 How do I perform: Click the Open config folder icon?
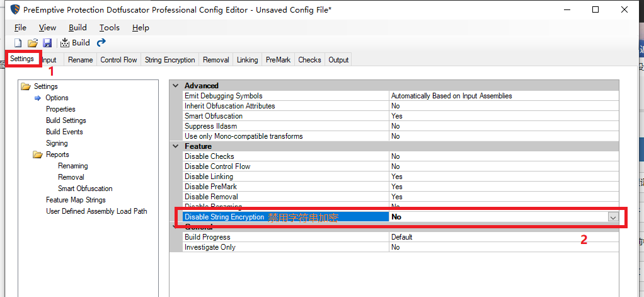pos(32,43)
